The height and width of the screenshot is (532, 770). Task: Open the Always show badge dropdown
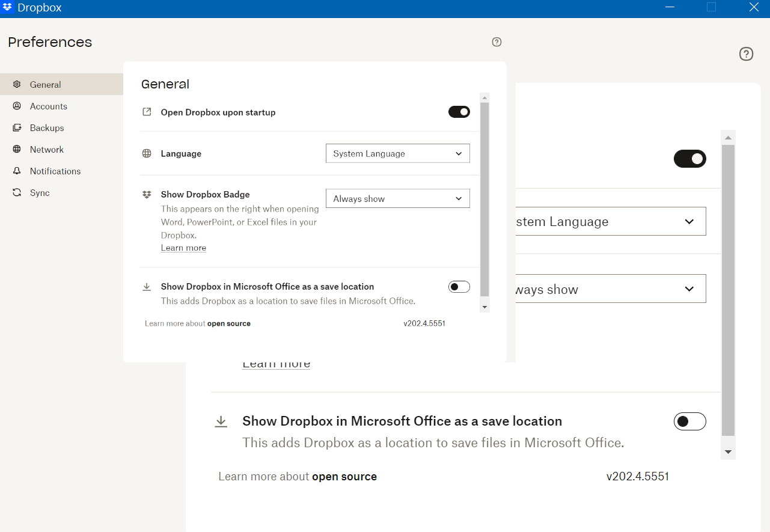[x=398, y=198]
